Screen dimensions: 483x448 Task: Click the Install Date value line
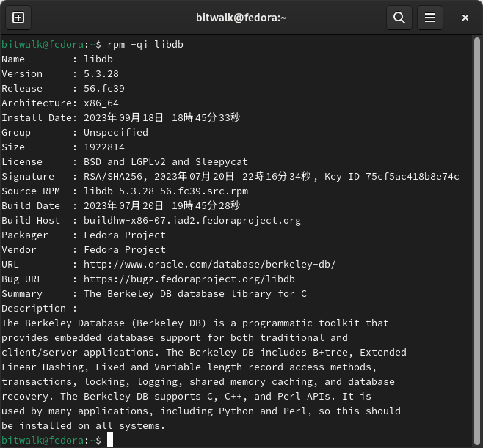162,118
